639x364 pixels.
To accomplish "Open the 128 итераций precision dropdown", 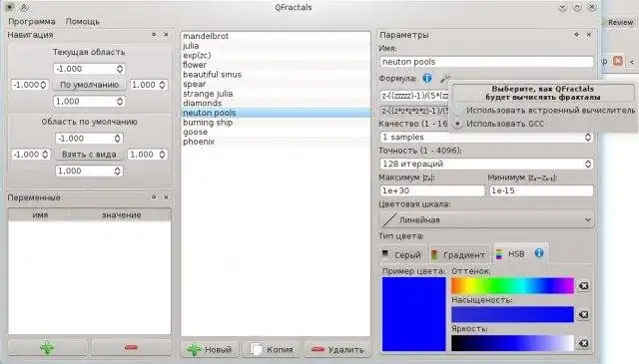I will [486, 164].
